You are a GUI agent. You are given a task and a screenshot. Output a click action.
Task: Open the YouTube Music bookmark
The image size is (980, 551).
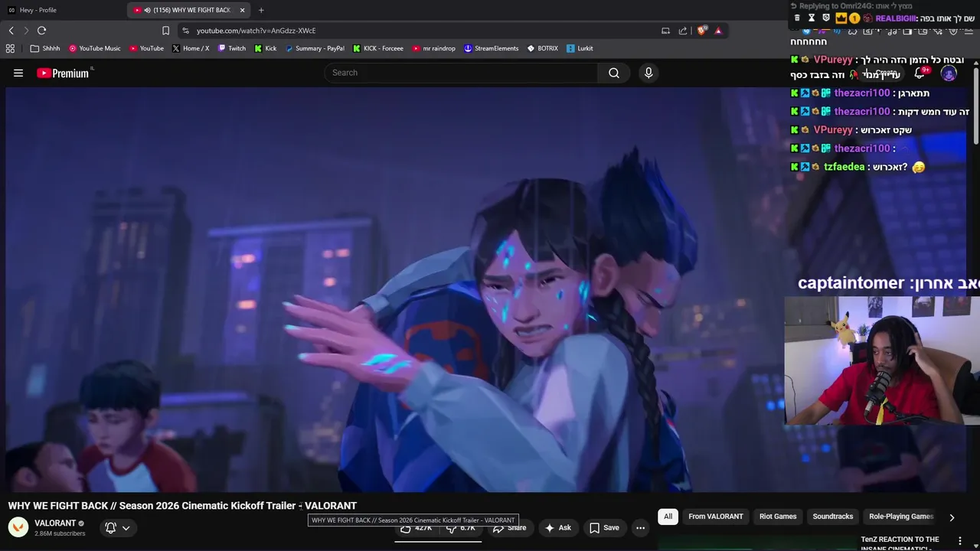tap(95, 48)
